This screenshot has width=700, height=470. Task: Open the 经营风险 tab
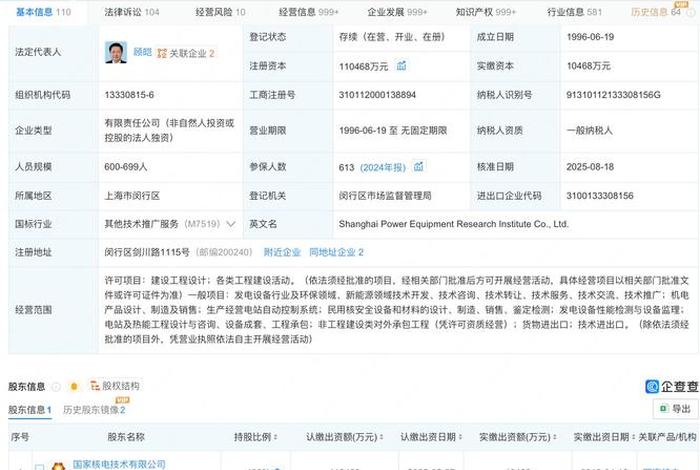(221, 12)
